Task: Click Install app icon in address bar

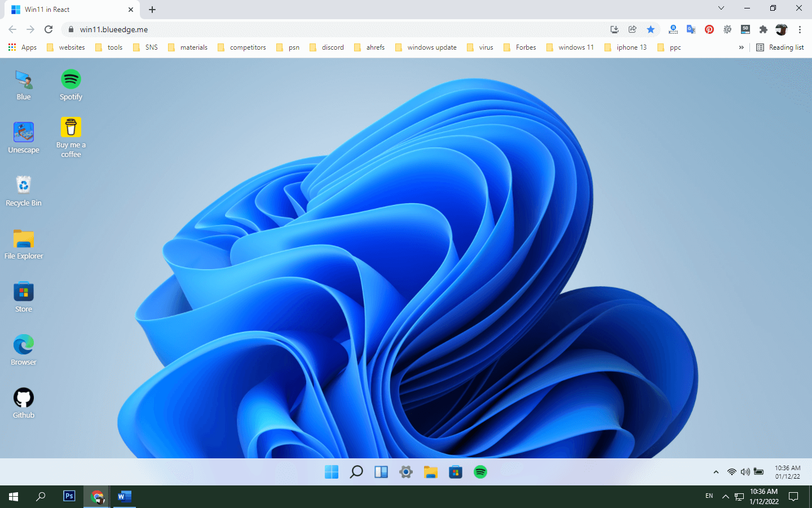Action: tap(615, 29)
